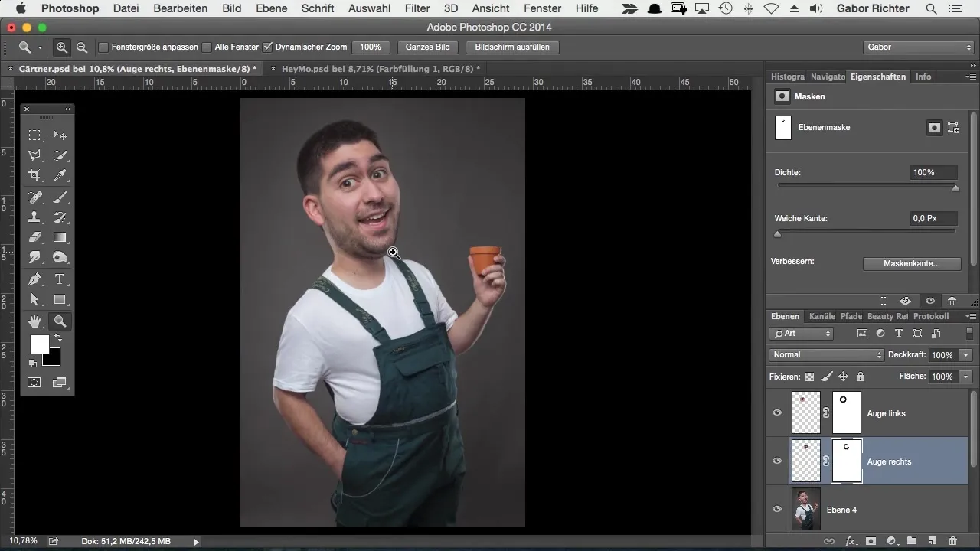Click the Zoom In icon in options bar

coord(62,47)
